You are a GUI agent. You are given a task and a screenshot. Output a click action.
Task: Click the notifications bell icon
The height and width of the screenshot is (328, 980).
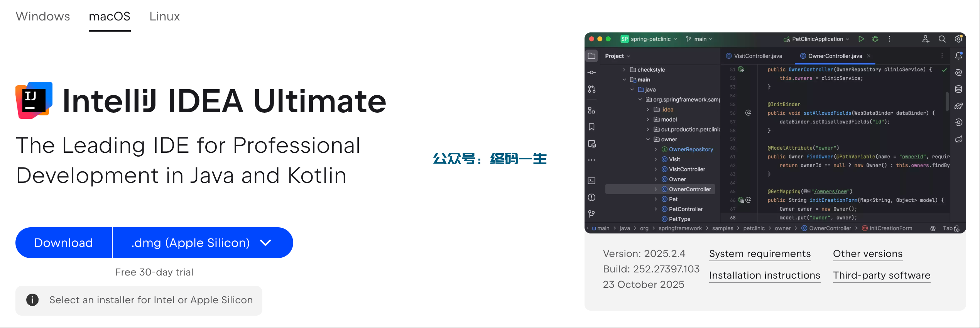click(958, 56)
